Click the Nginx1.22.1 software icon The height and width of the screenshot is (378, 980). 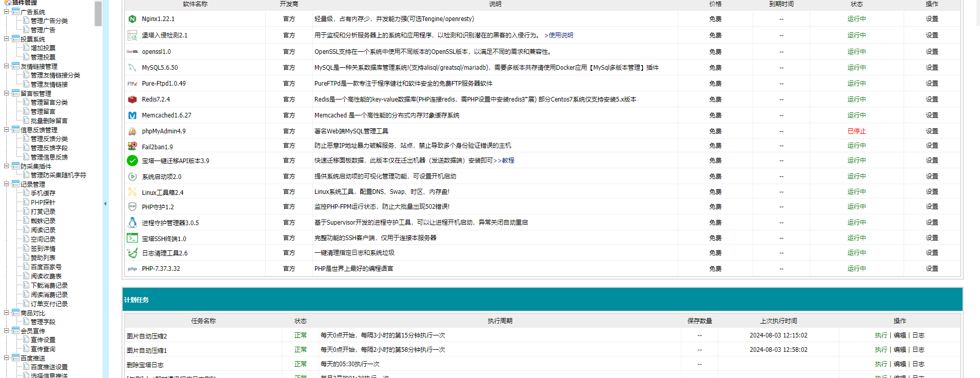[x=132, y=19]
